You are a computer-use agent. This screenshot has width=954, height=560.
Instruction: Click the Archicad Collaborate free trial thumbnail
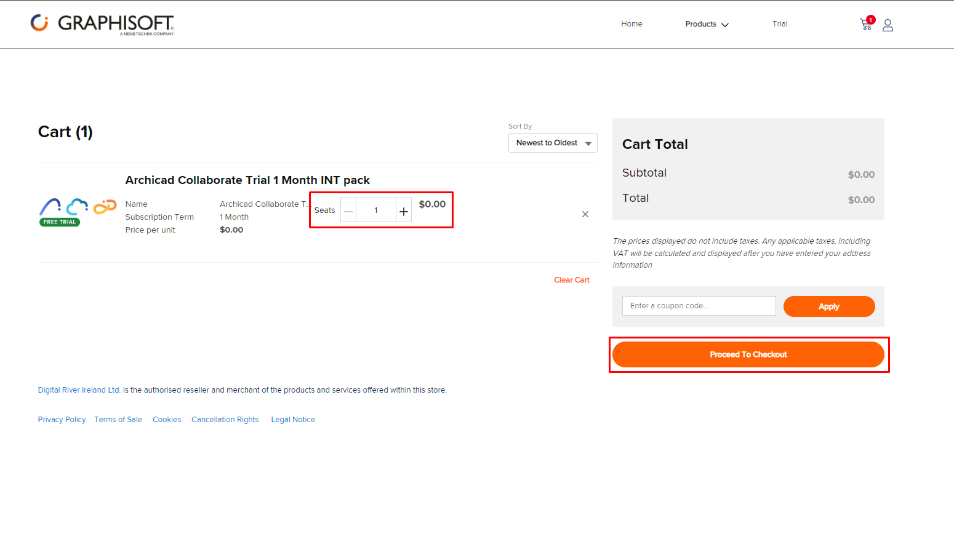(x=78, y=212)
